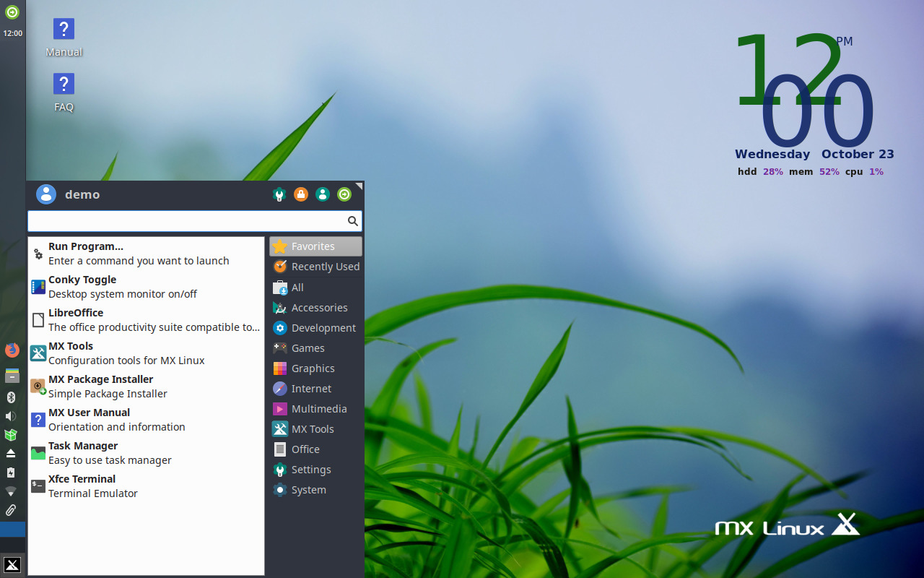The image size is (924, 578).
Task: Open All Settings icon in menu header
Action: point(279,194)
